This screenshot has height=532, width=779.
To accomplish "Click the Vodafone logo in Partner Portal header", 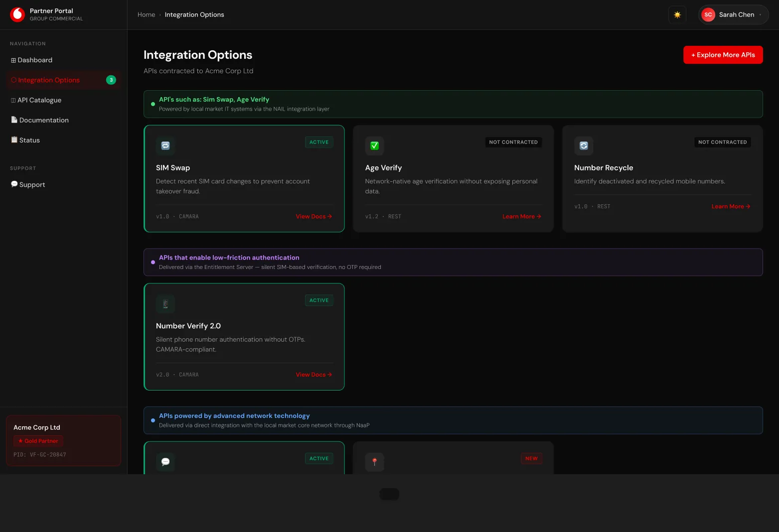I will tap(17, 14).
